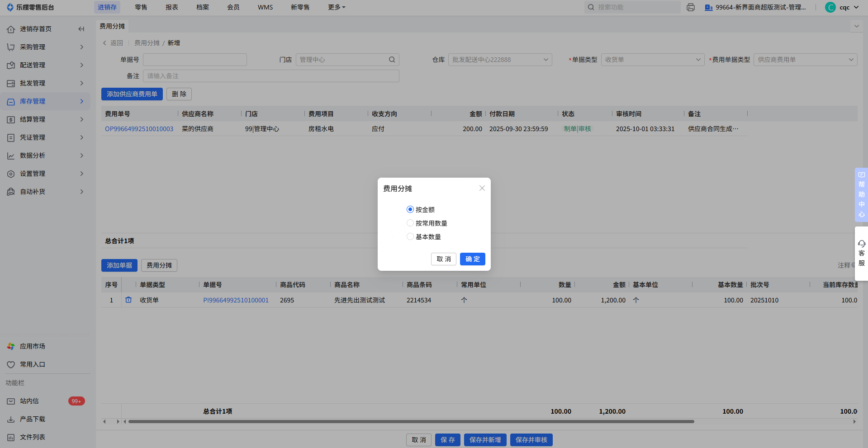Select the 费用分摊 page tab

click(x=112, y=26)
